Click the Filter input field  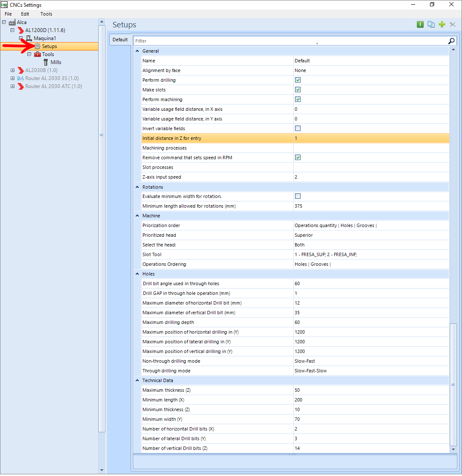291,41
